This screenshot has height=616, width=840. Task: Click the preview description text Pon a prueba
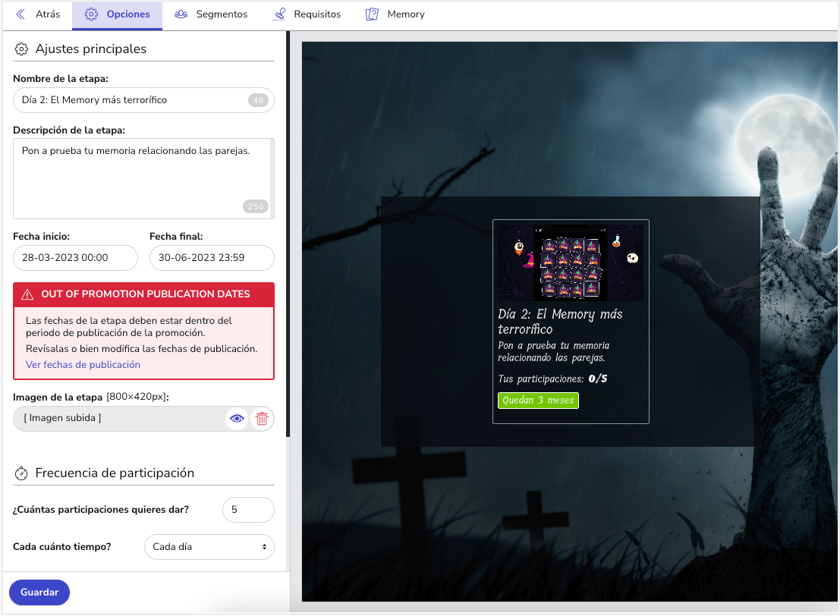click(553, 351)
